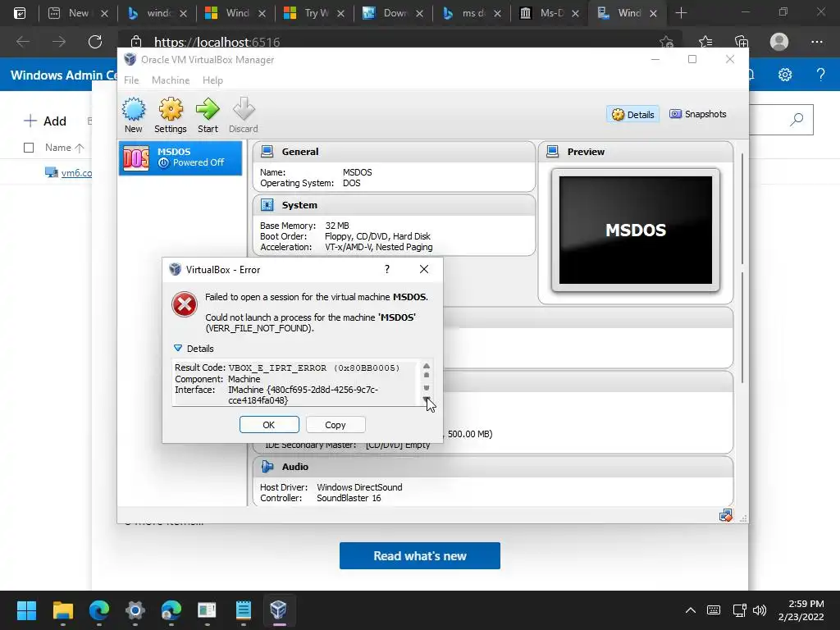Select the MSDOS virtual machine entry
The height and width of the screenshot is (630, 840).
click(x=180, y=157)
